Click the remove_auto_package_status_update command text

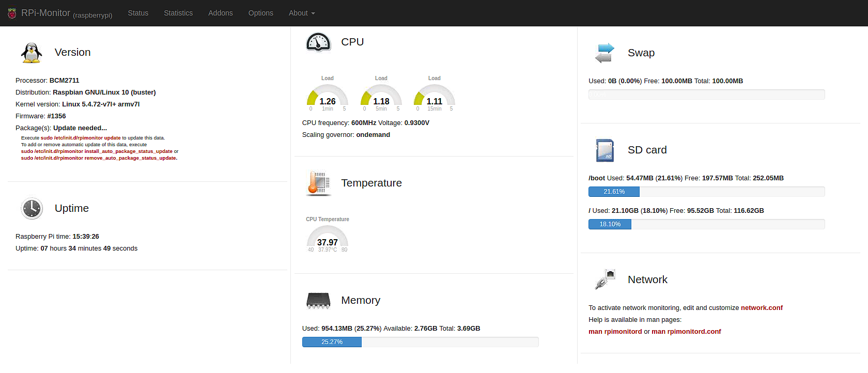[99, 158]
